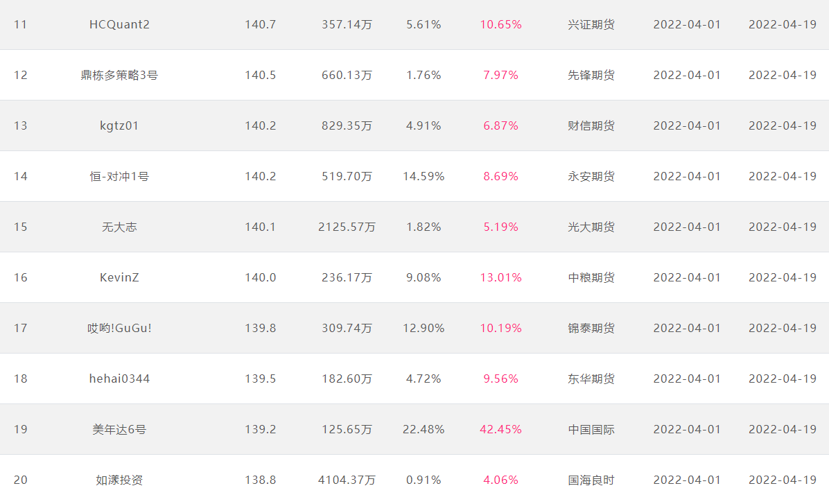Screen dimensions: 829x504
Task: Click the 中粮期货 company cell
Action: pos(591,277)
